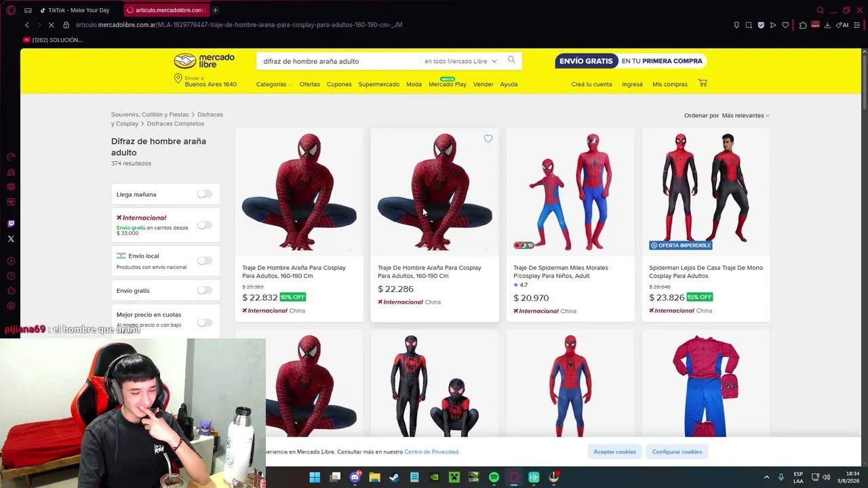This screenshot has height=488, width=868.
Task: Go back with the browser back arrow
Action: pyautogui.click(x=27, y=25)
